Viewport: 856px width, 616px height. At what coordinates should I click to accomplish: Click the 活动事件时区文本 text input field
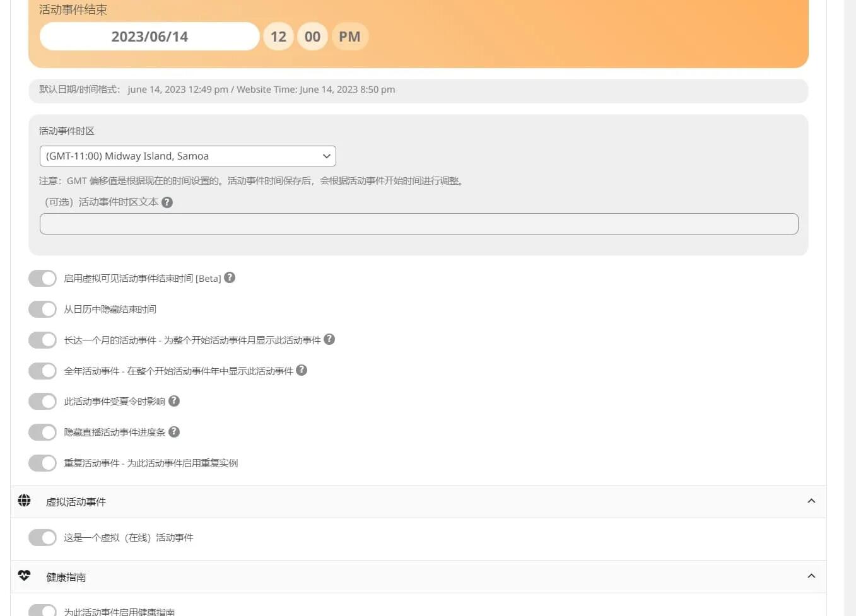[x=419, y=224]
